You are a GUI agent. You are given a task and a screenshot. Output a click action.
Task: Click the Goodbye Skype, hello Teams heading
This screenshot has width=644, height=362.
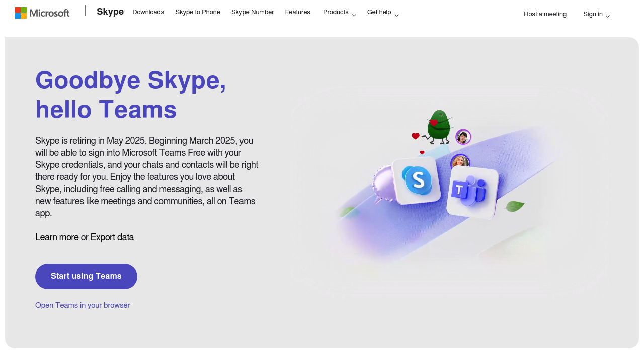click(x=131, y=95)
